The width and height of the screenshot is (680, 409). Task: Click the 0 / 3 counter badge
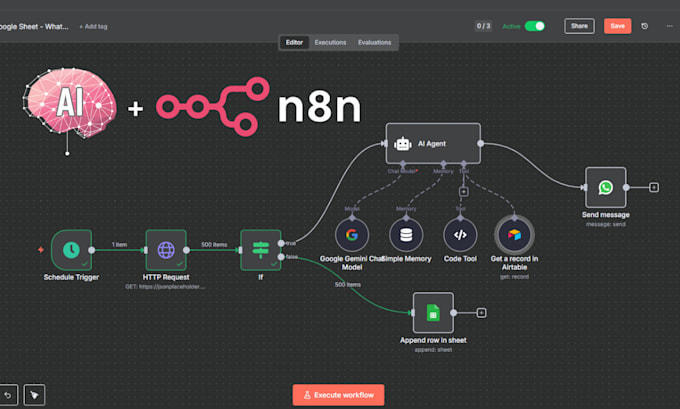click(x=484, y=26)
